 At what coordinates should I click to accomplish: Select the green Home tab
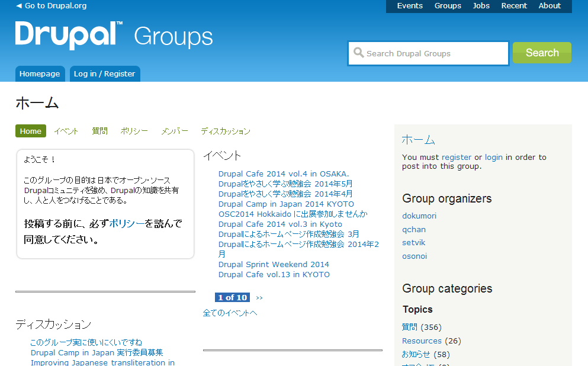(x=31, y=131)
